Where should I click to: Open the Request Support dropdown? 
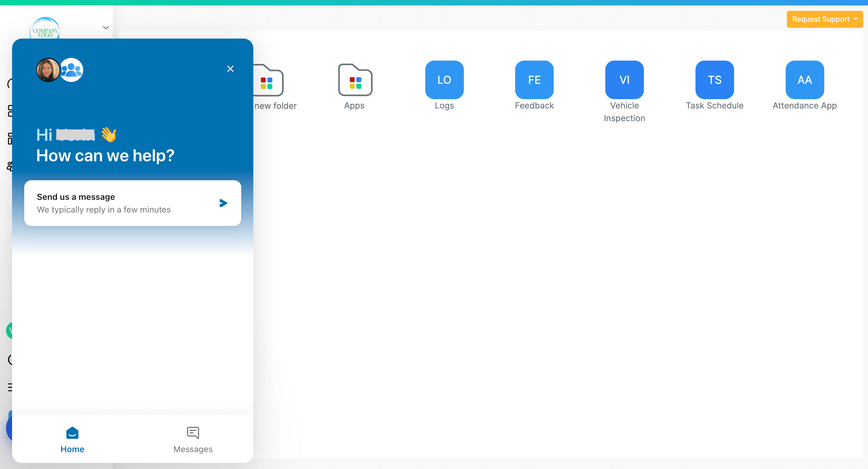pos(824,19)
